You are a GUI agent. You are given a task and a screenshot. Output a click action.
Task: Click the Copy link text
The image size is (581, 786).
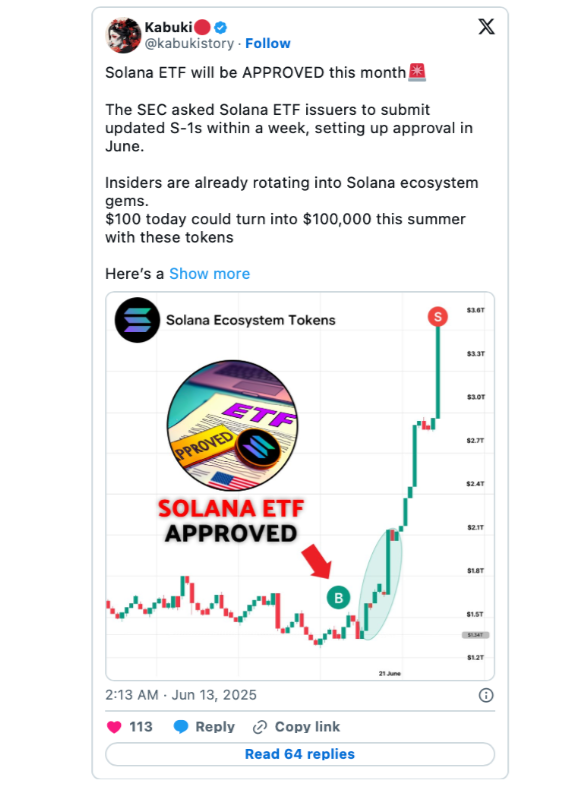coord(307,727)
